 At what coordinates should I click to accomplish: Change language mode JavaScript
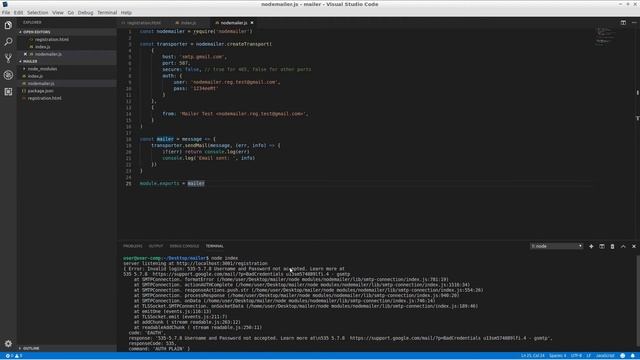605,356
